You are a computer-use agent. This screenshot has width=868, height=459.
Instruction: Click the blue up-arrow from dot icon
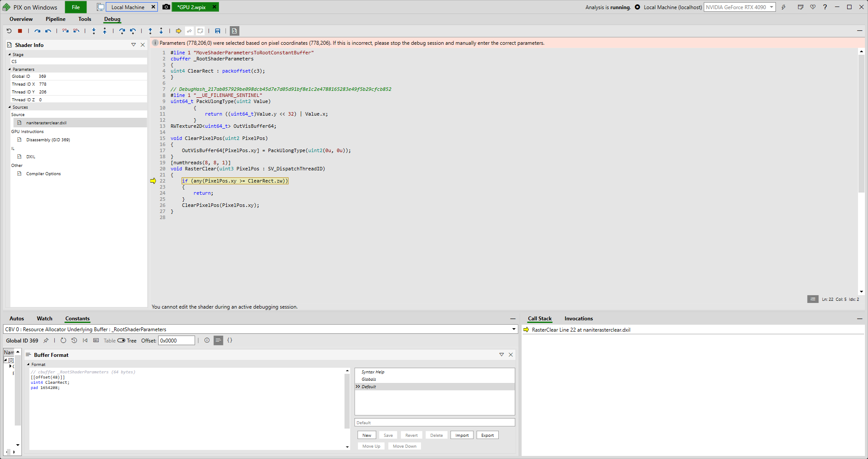(x=150, y=31)
